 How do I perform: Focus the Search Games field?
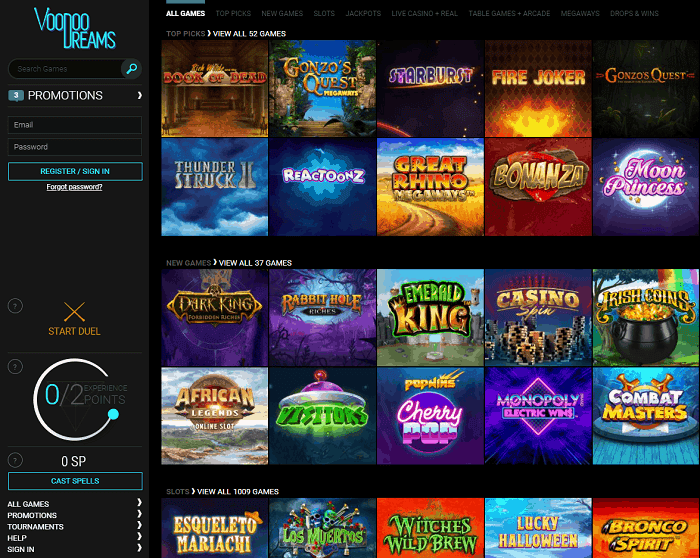(67, 69)
